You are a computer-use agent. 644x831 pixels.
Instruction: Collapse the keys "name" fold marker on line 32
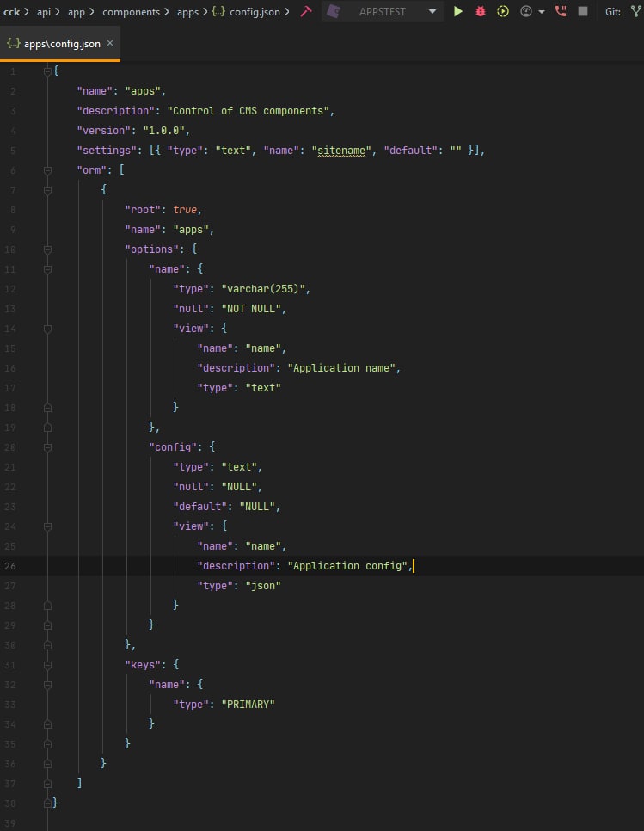pos(47,685)
